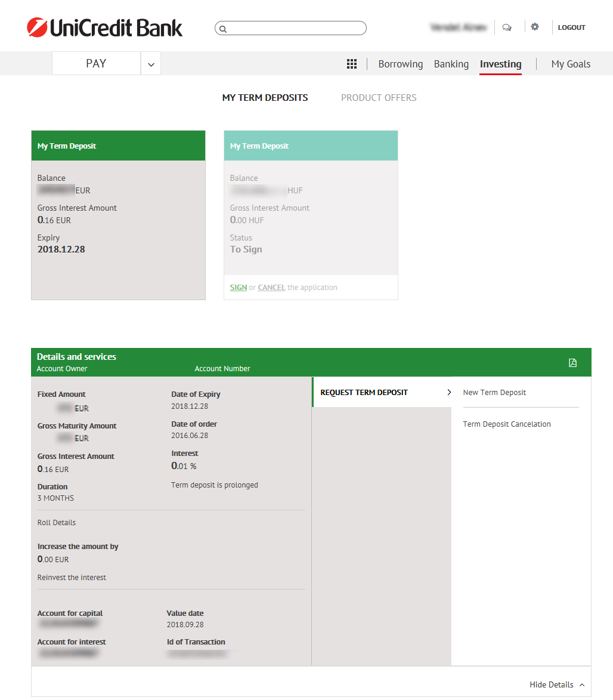The height and width of the screenshot is (700, 613).
Task: Choose New Term Deposit option
Action: [494, 393]
